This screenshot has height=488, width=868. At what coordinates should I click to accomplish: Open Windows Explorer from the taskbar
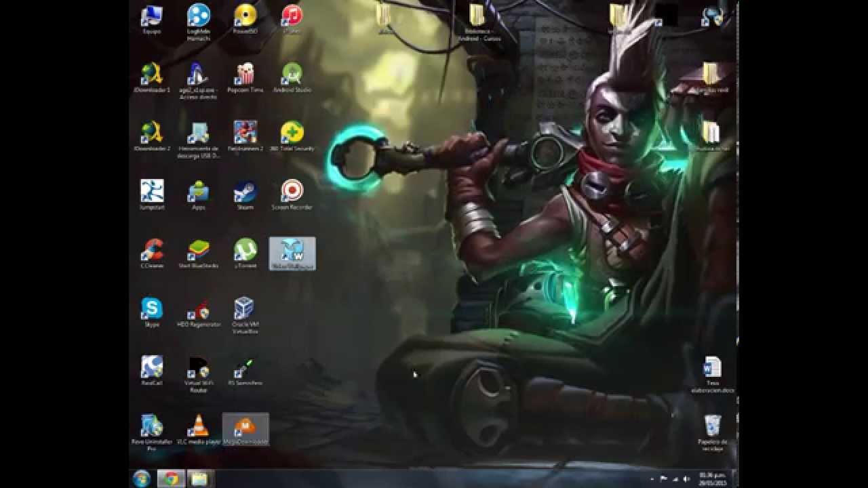click(199, 479)
